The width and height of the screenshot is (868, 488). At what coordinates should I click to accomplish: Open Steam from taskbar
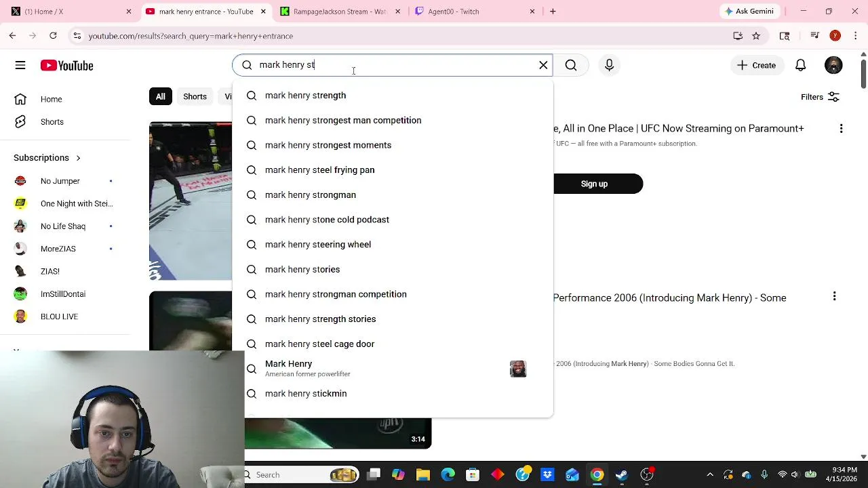click(x=622, y=474)
